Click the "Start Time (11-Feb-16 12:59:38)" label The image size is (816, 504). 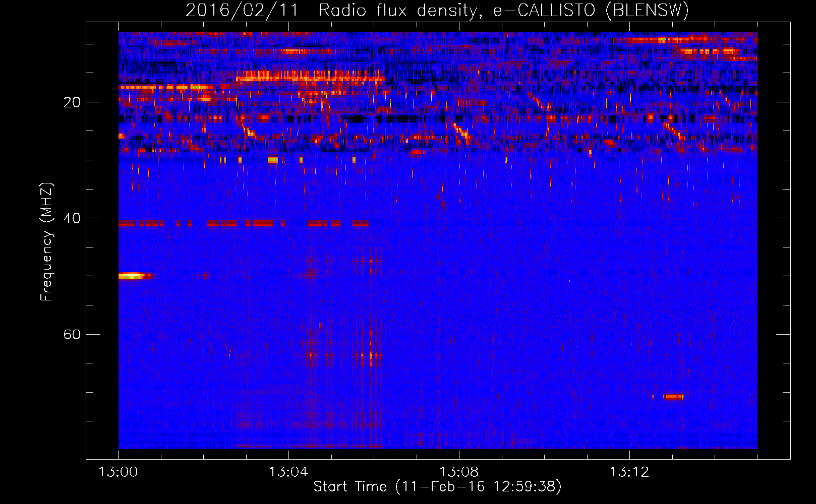[437, 487]
